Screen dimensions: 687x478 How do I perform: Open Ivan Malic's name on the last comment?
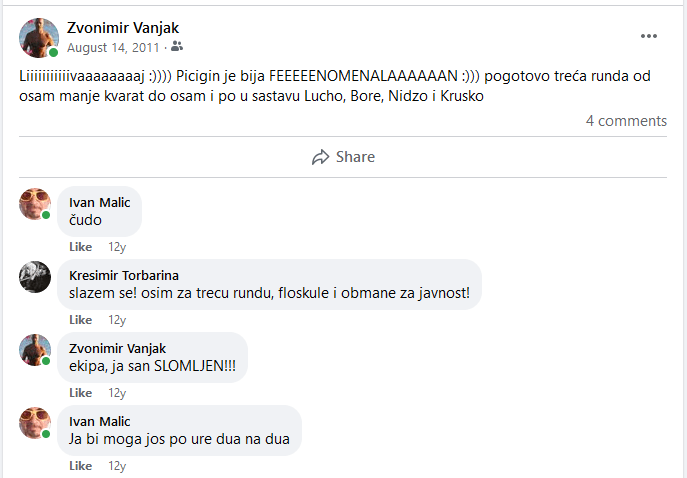[100, 421]
